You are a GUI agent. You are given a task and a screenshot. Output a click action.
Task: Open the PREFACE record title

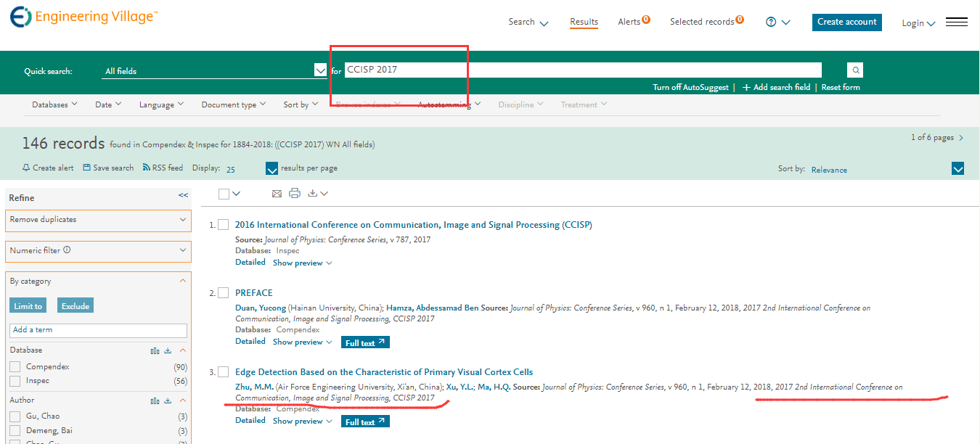[x=254, y=293]
